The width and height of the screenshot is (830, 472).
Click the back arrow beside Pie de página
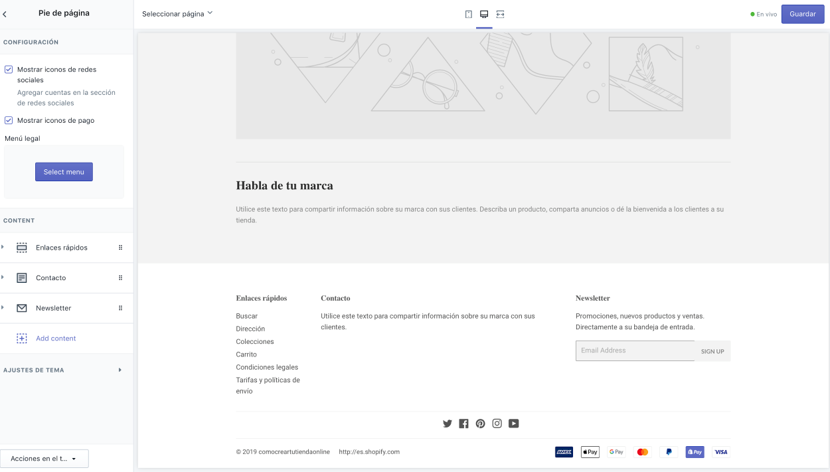click(5, 14)
